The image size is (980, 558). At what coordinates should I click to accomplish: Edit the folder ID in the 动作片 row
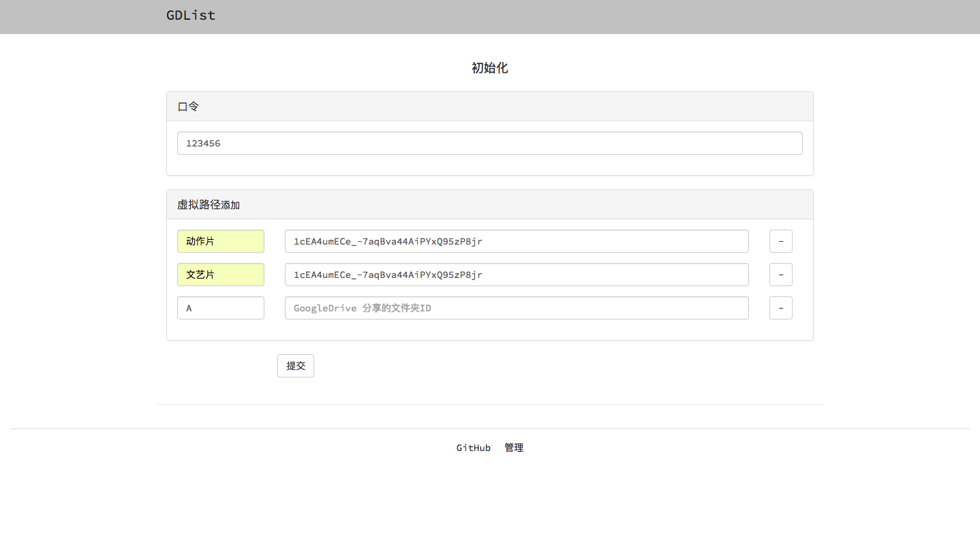(x=517, y=241)
